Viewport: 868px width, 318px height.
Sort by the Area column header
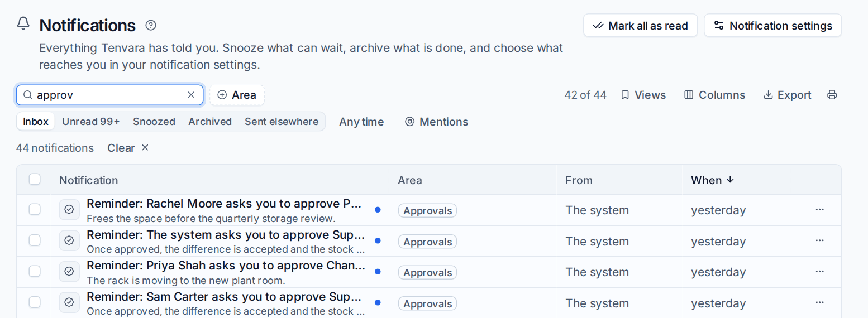pos(409,180)
